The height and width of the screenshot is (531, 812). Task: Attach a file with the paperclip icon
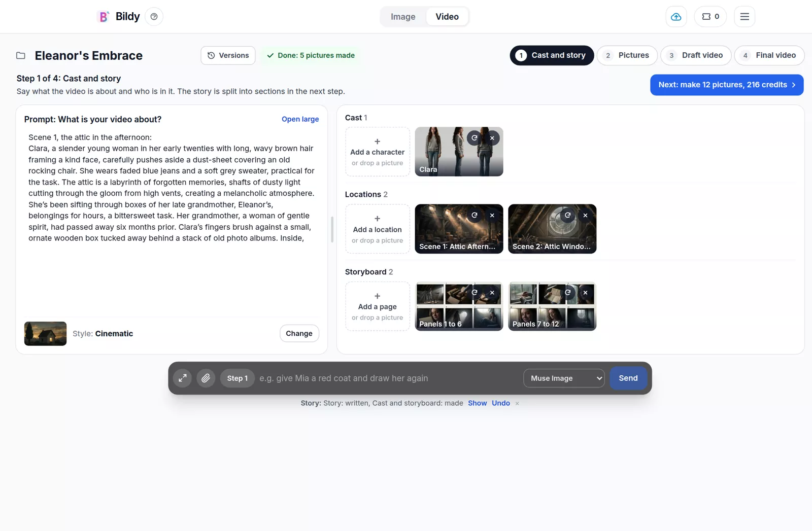206,378
